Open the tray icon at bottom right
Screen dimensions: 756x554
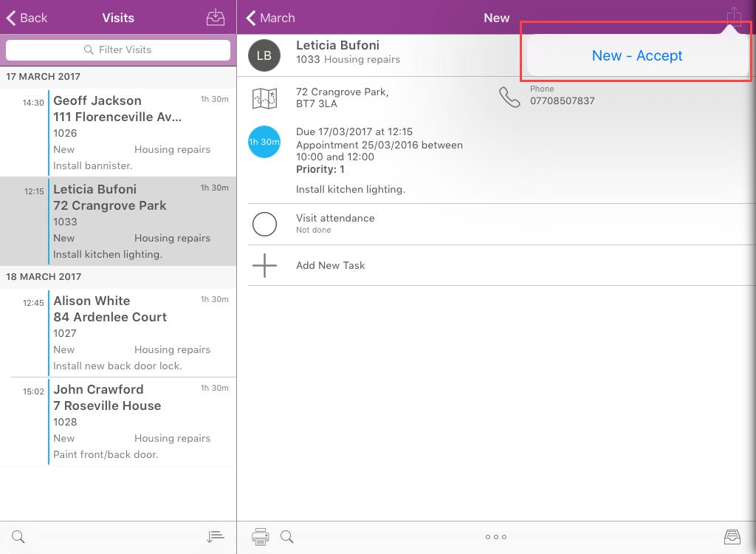click(732, 536)
